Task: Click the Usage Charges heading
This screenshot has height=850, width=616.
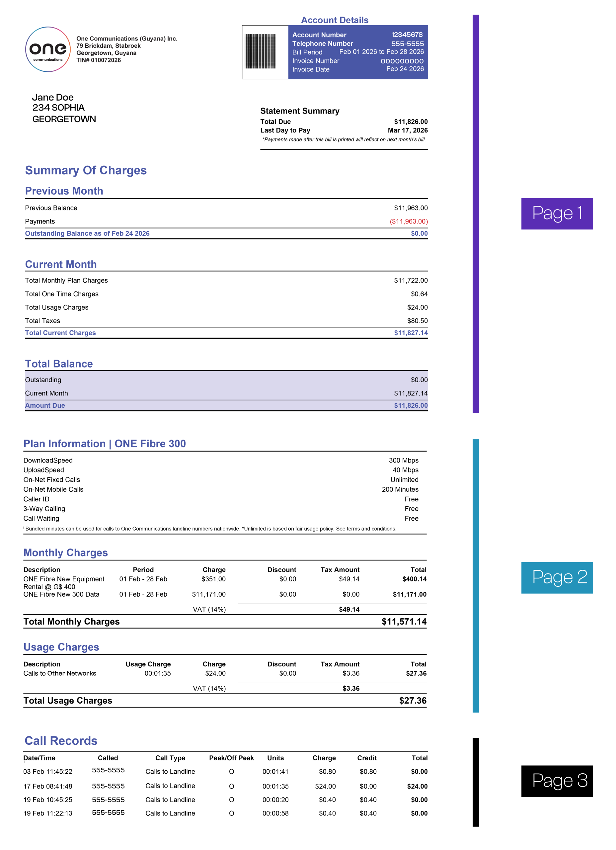Action: 61,647
